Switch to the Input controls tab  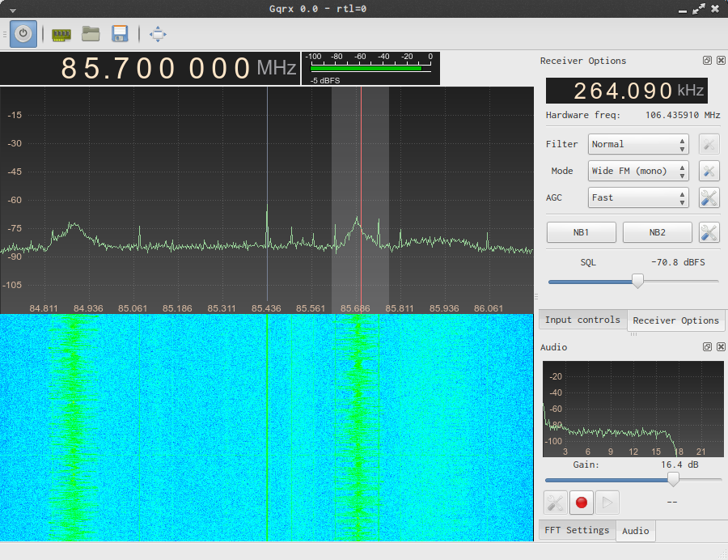(x=582, y=320)
